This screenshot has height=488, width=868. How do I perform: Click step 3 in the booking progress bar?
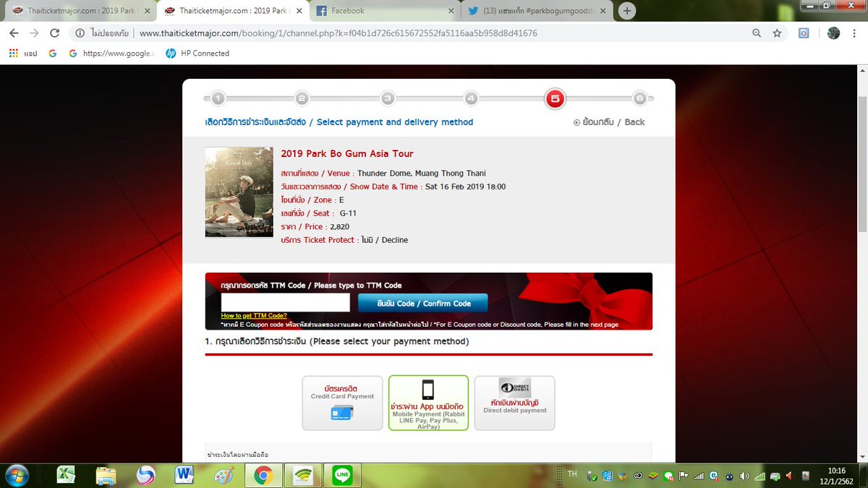click(388, 98)
